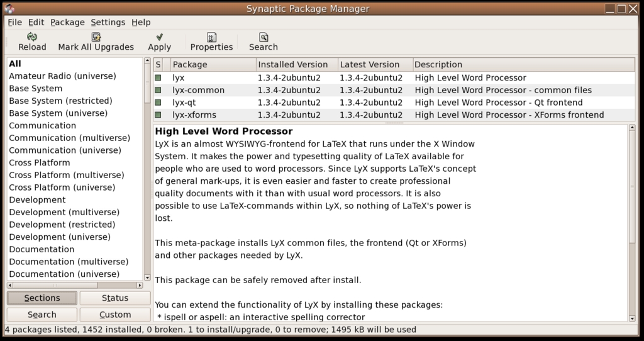Toggle the status box for lyx-common
The image size is (644, 341).
(158, 91)
